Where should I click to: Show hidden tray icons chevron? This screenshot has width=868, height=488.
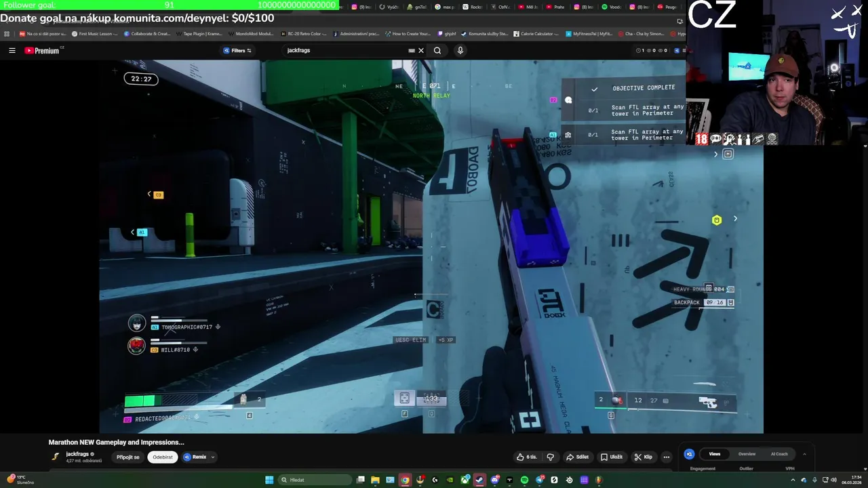[x=794, y=480]
